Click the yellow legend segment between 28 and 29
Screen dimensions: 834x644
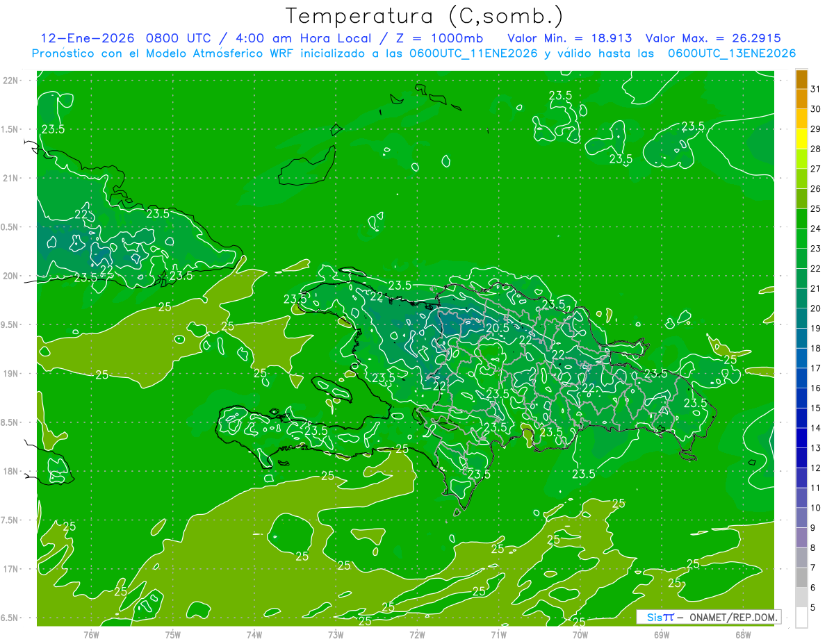pyautogui.click(x=801, y=138)
